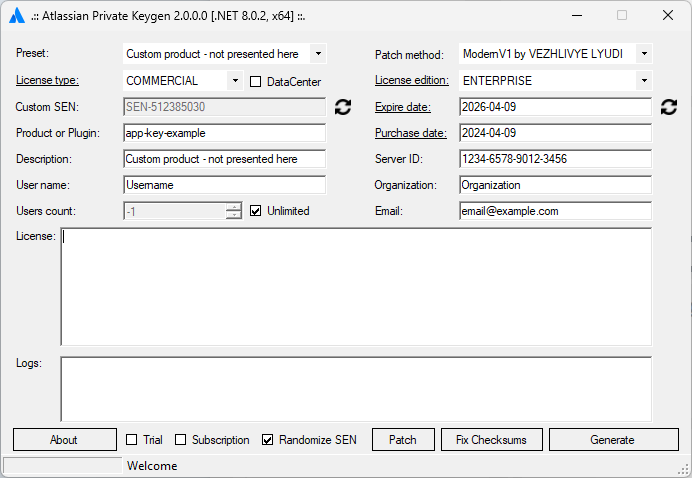
Task: Click the Expire date label link
Action: click(x=402, y=107)
